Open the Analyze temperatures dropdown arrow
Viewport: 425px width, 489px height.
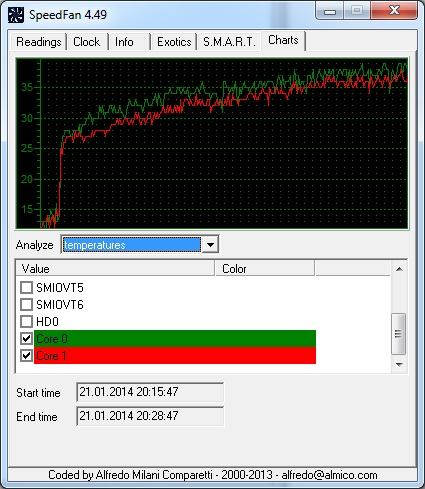tap(210, 245)
